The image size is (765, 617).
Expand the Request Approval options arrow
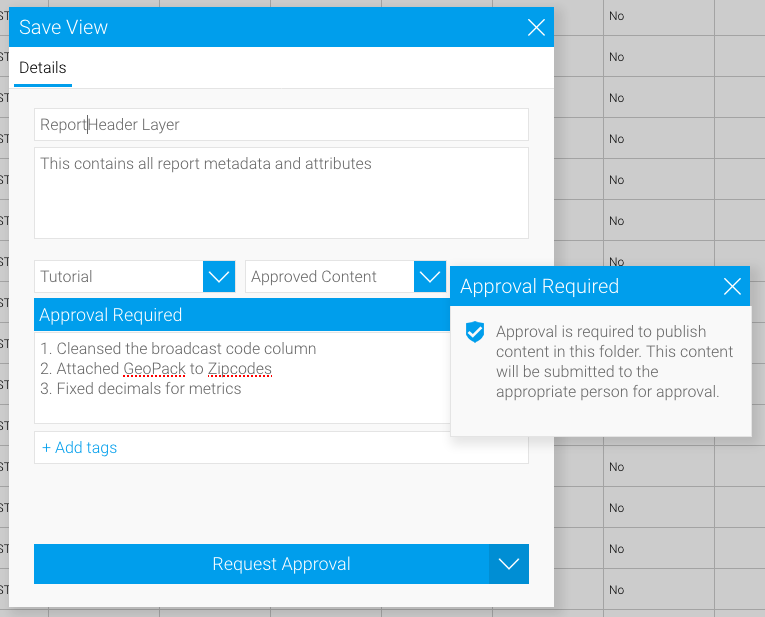[509, 564]
